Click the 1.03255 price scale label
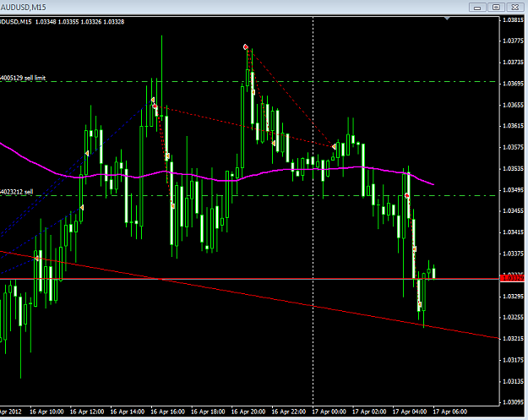This screenshot has width=528, height=420. pyautogui.click(x=513, y=317)
